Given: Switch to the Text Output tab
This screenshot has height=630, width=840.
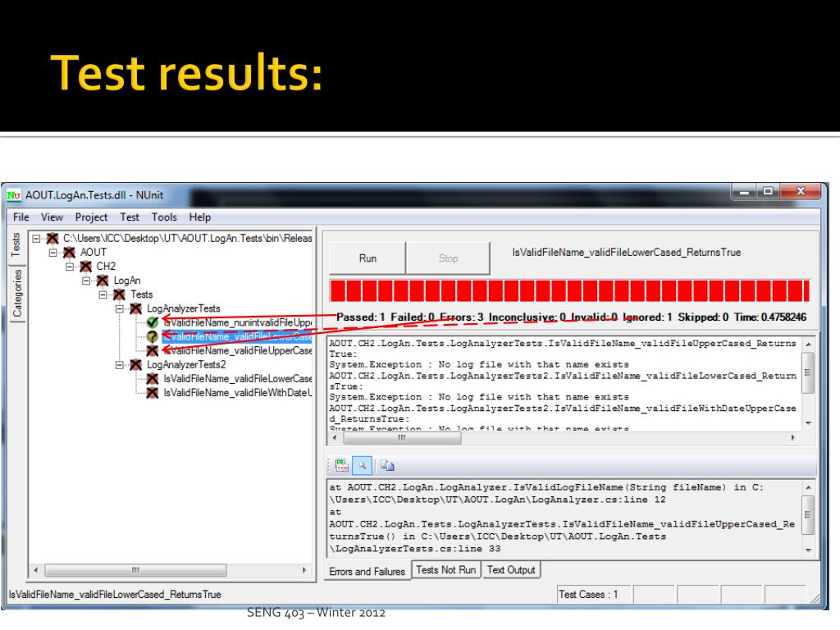Looking at the screenshot, I should 510,570.
